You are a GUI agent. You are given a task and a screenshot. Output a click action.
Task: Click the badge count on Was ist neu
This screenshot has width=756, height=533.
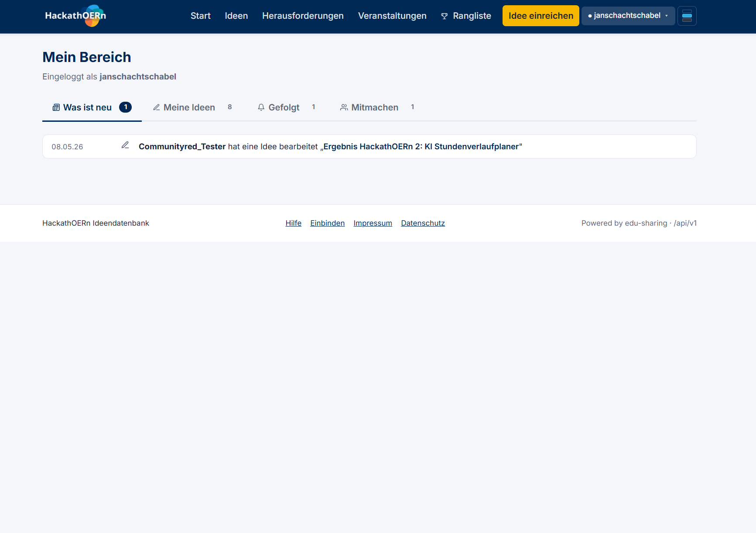tap(126, 107)
